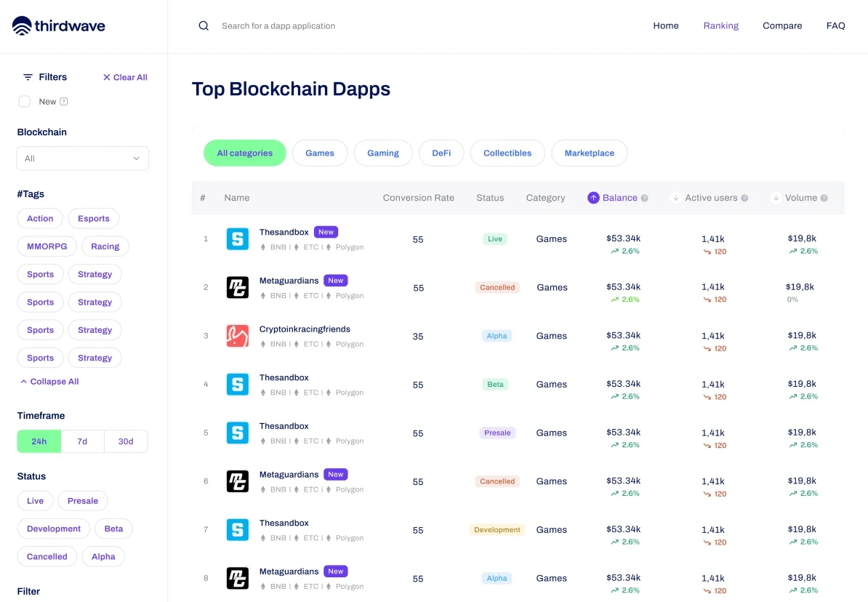Switch to the DeFi category tab
Image resolution: width=868 pixels, height=602 pixels.
tap(441, 153)
